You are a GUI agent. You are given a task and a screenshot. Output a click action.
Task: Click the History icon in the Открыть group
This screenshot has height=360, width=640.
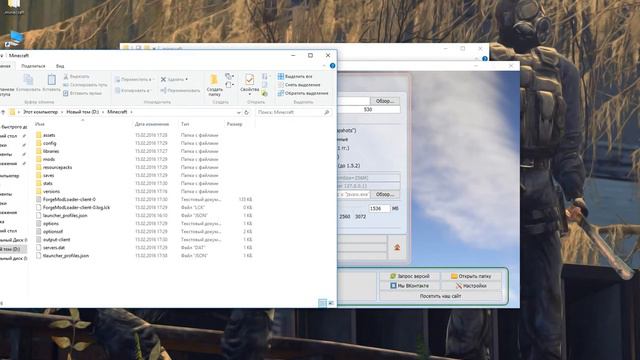[x=265, y=93]
